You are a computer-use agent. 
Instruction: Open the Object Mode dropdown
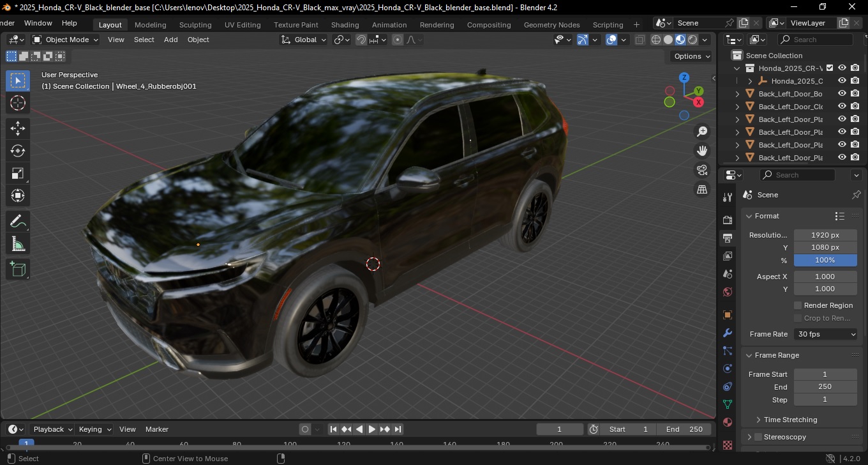pyautogui.click(x=66, y=40)
